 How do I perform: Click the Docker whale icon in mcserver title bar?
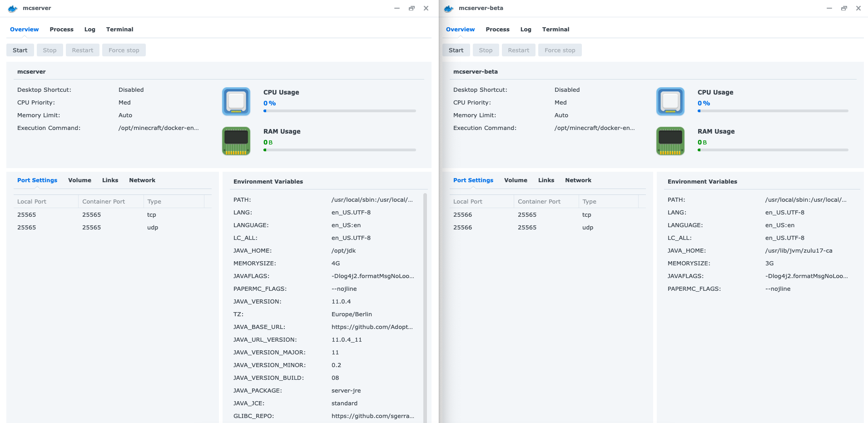[x=13, y=8]
